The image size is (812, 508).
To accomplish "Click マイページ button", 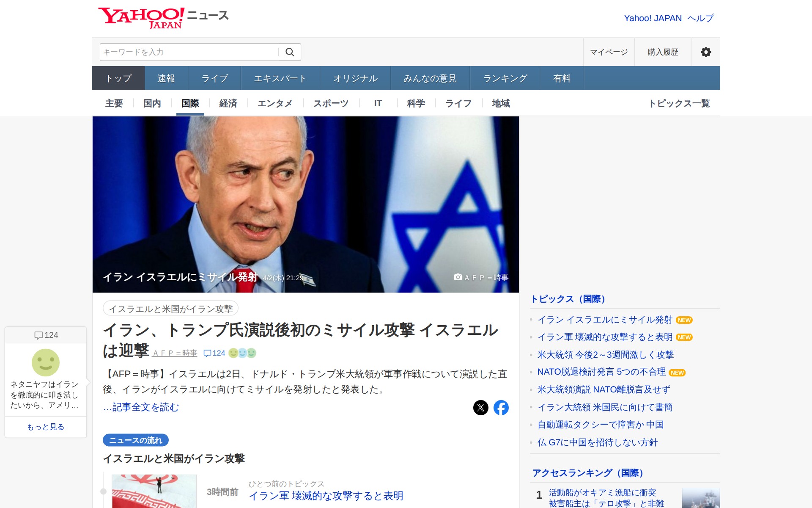I will 609,52.
